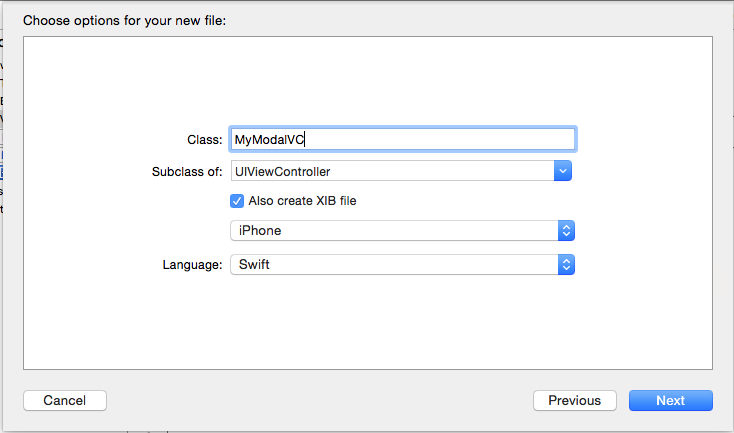Uncheck the Also create XIB file checkbox
Screen dimensions: 734x433
(x=237, y=200)
